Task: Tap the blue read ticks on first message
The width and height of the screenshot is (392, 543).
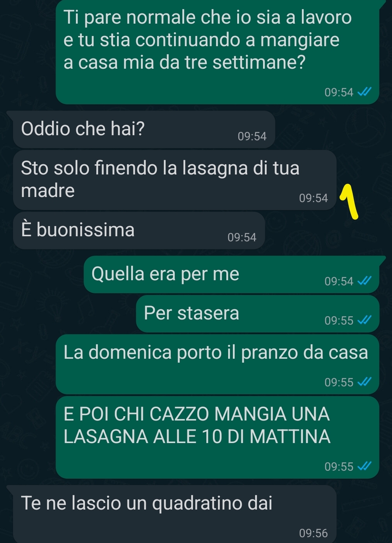Action: [364, 92]
